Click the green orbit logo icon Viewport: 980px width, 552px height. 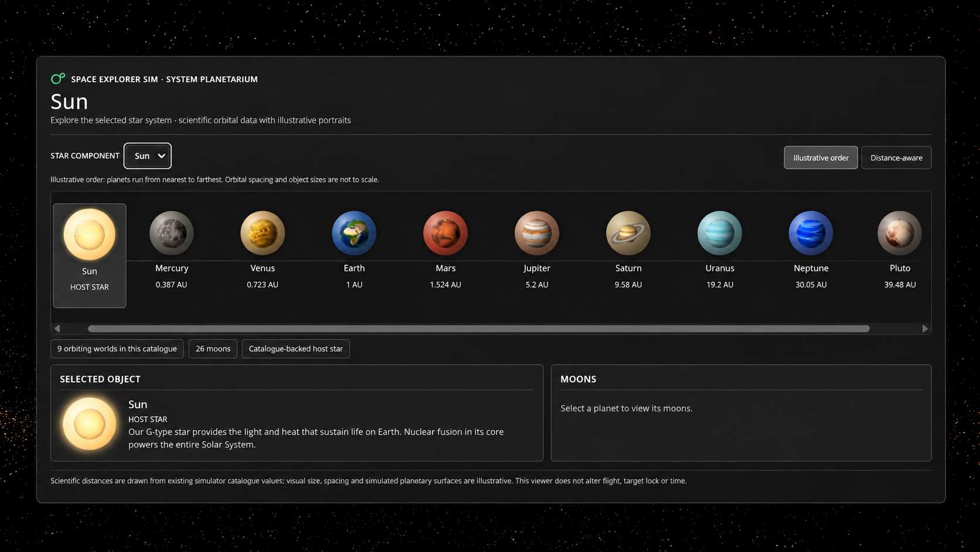pyautogui.click(x=57, y=79)
